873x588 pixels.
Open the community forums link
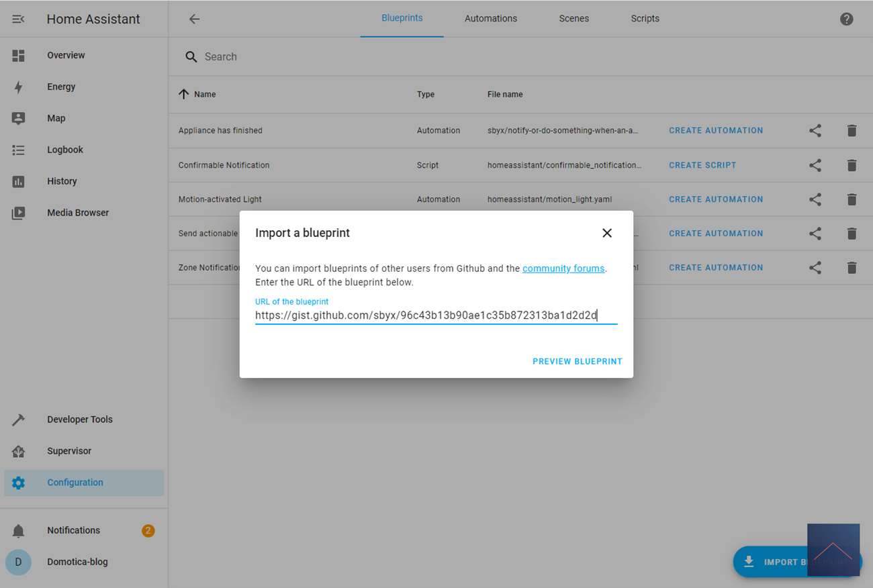coord(563,268)
